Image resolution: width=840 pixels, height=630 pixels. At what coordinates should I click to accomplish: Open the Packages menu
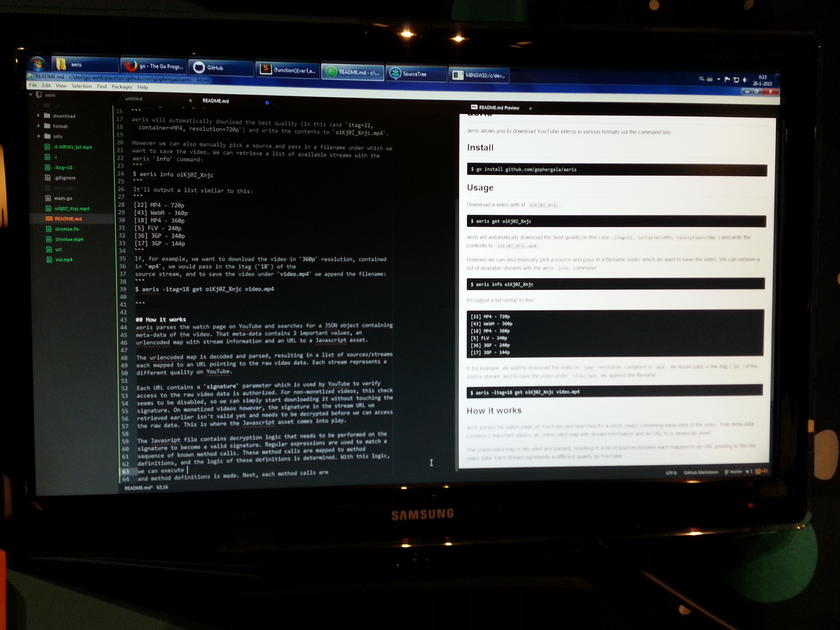pyautogui.click(x=121, y=86)
